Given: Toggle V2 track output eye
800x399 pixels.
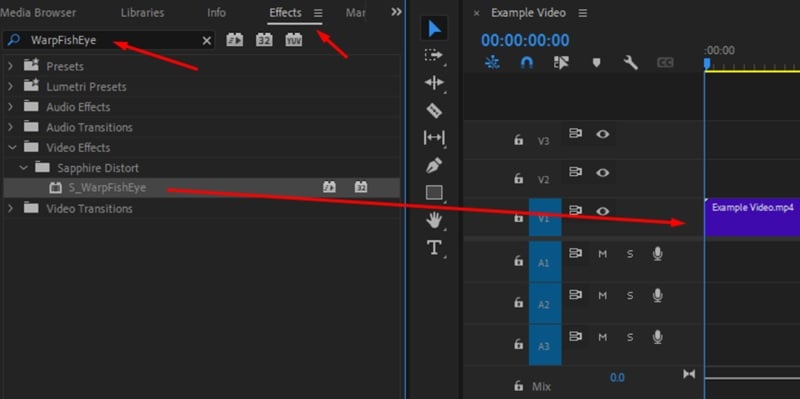Looking at the screenshot, I should point(603,173).
